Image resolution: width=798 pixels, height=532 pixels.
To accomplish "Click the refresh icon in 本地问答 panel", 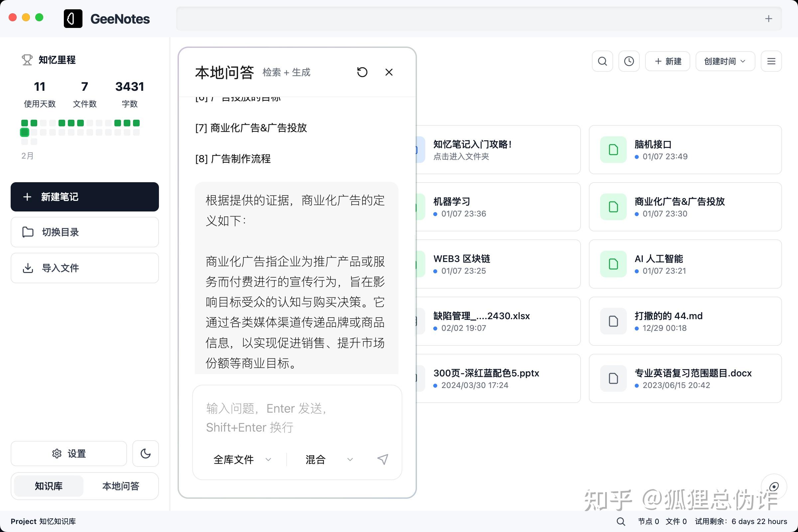I will [362, 72].
